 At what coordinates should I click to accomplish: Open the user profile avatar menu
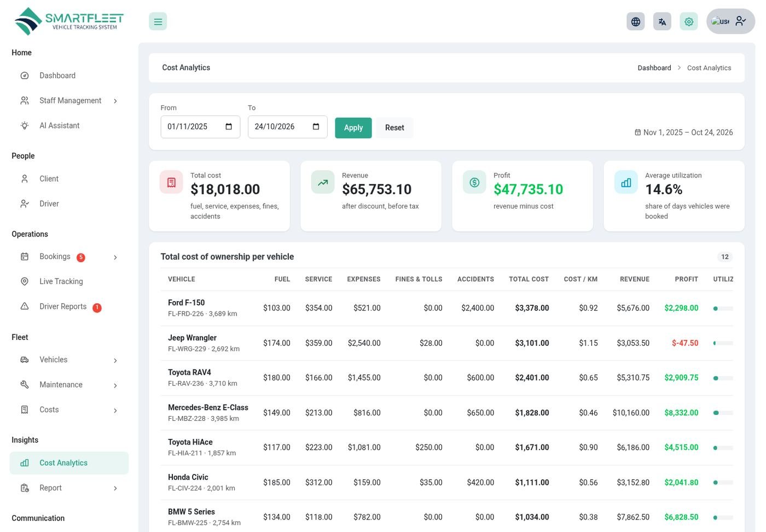[730, 21]
